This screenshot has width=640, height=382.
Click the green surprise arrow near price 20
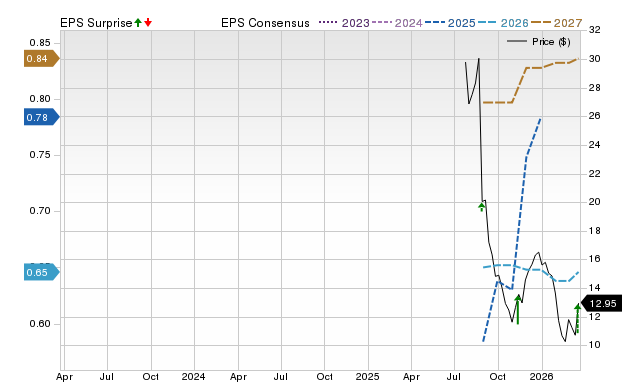pos(482,207)
